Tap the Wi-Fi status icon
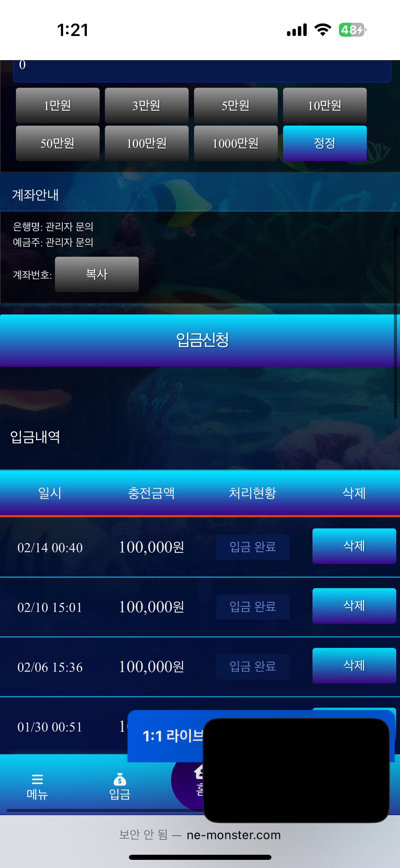 click(x=323, y=30)
